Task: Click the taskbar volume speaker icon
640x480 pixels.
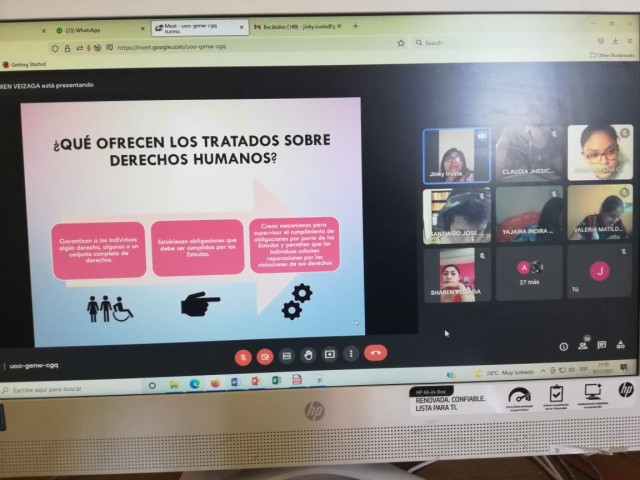Action: 571,370
